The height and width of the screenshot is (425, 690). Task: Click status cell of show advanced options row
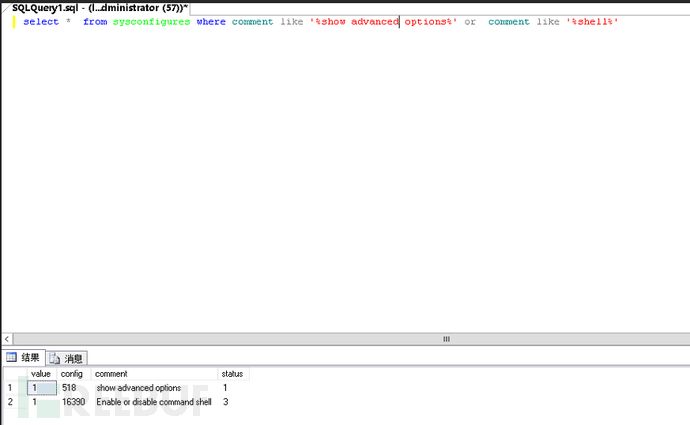[233, 388]
